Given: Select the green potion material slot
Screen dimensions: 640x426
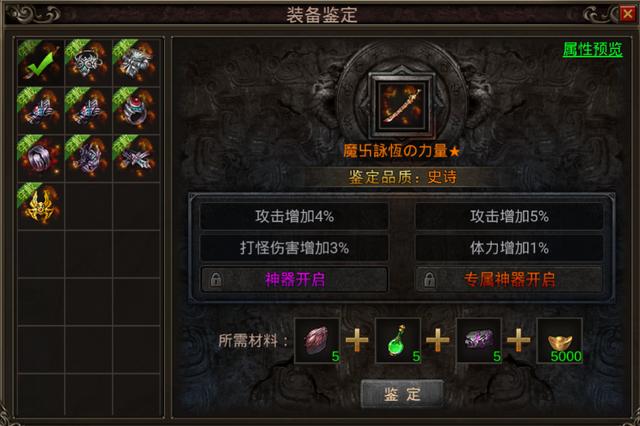Looking at the screenshot, I should (x=398, y=341).
